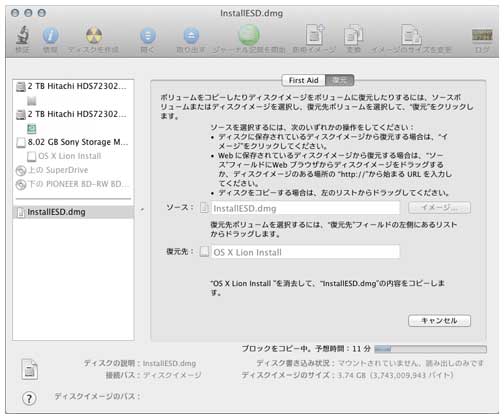Screen dimensions: 504x419
Task: Click the green Enable Journaling toolbar icon
Action: coord(249,35)
